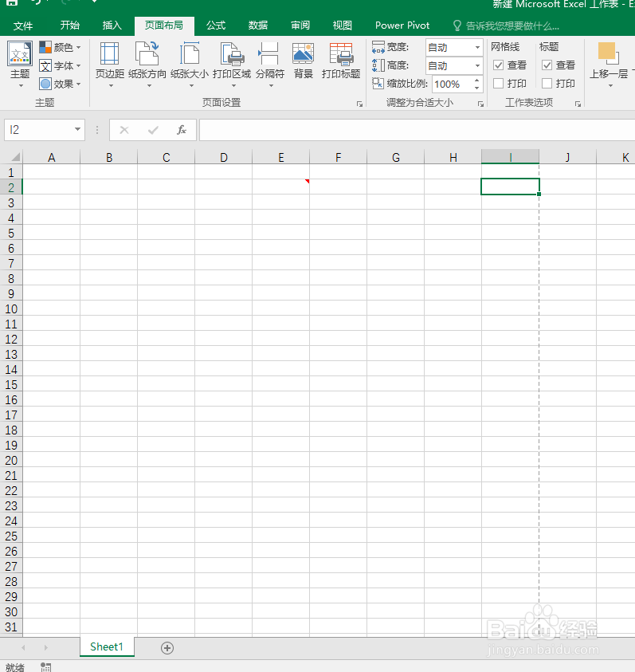Switch to the Power Pivot tab
635x672 pixels.
[402, 26]
